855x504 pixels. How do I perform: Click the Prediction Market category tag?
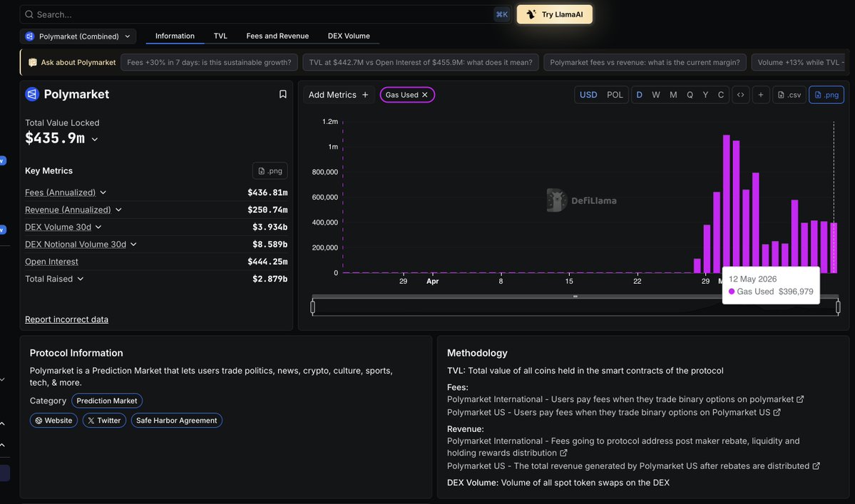[x=107, y=401]
